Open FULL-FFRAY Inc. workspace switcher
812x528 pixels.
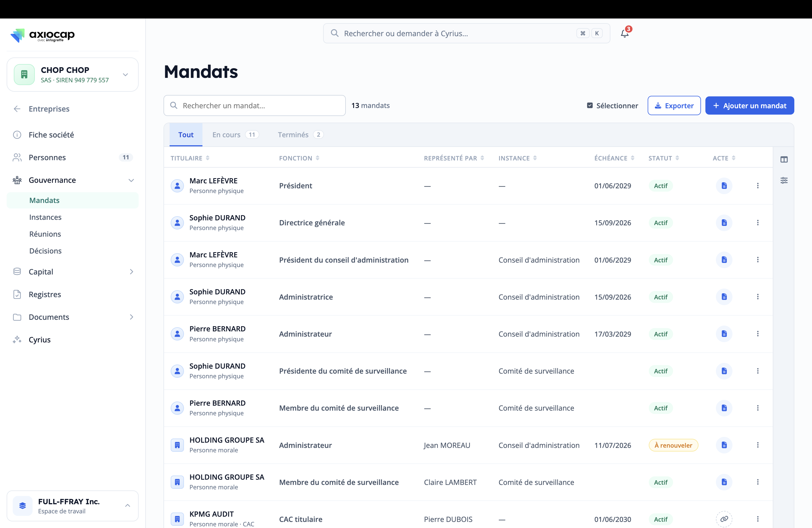(73, 506)
